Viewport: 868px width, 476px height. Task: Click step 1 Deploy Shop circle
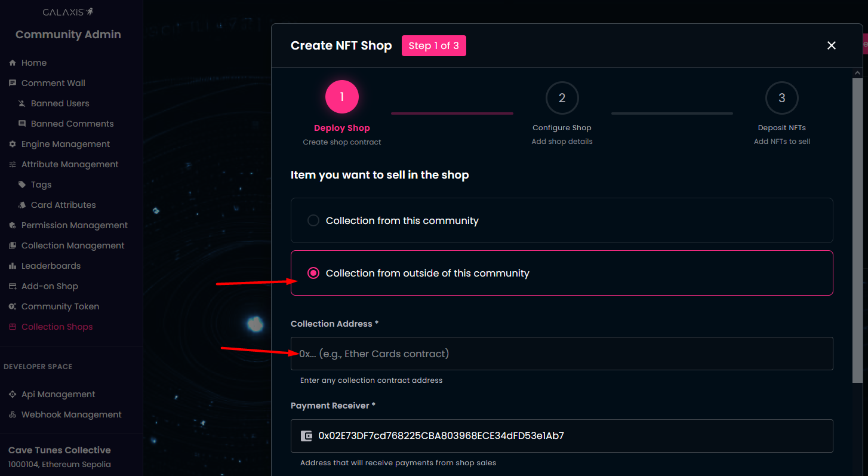tap(342, 97)
